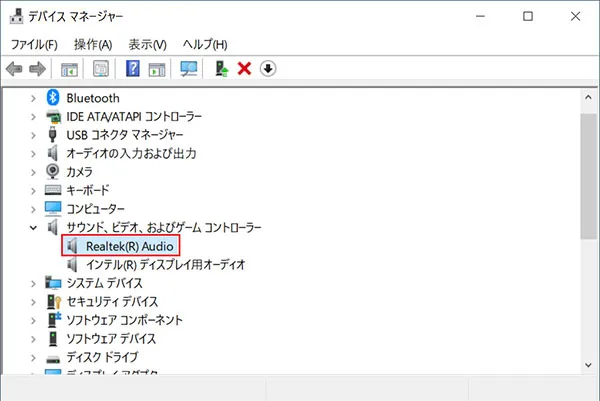Expand the カメラ category
600x401 pixels.
[x=33, y=172]
